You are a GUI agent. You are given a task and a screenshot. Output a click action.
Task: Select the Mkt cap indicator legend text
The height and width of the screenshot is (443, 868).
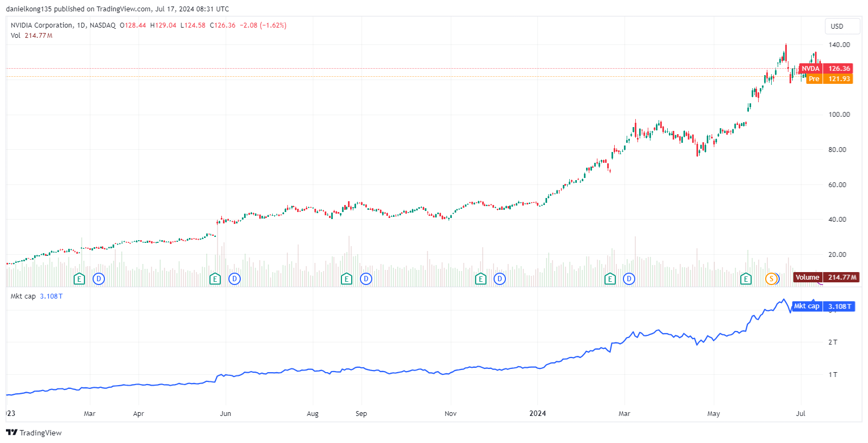click(23, 296)
